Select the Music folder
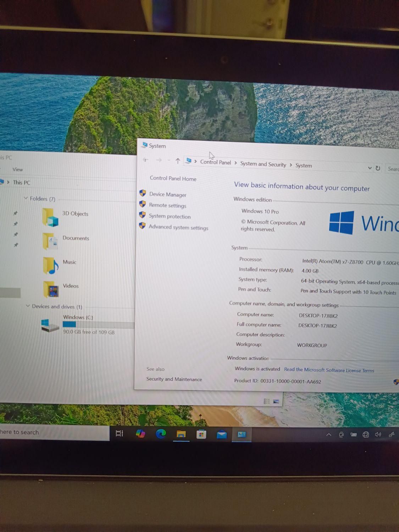The image size is (399, 532). pyautogui.click(x=60, y=265)
